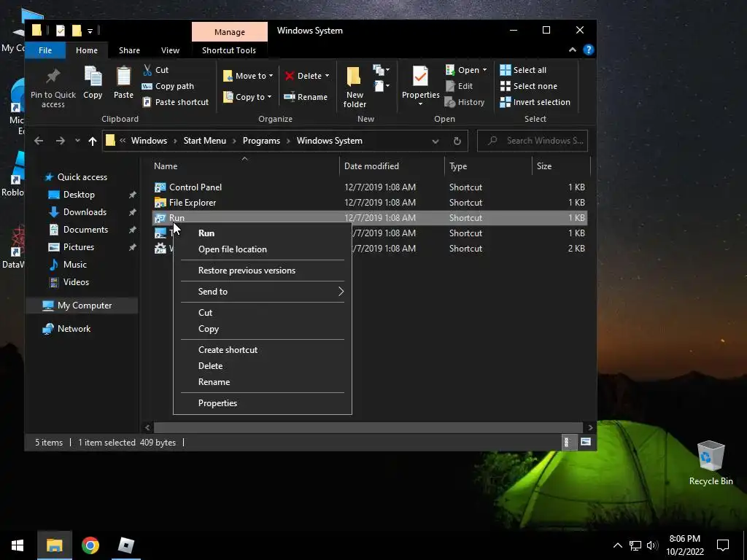Click Edit in the Open group
747x560 pixels.
(x=460, y=86)
